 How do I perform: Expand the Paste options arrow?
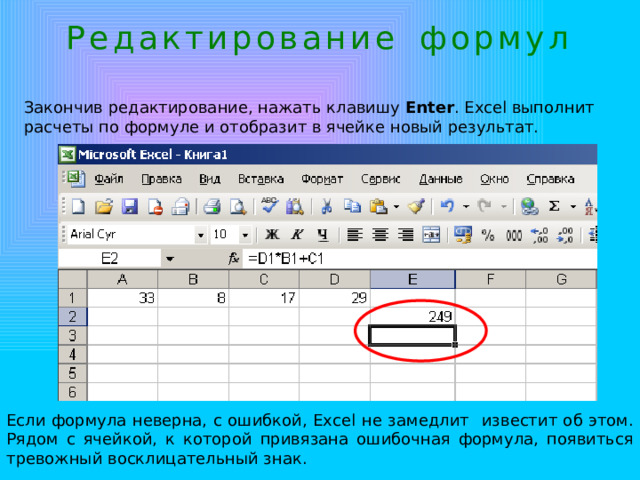click(396, 207)
